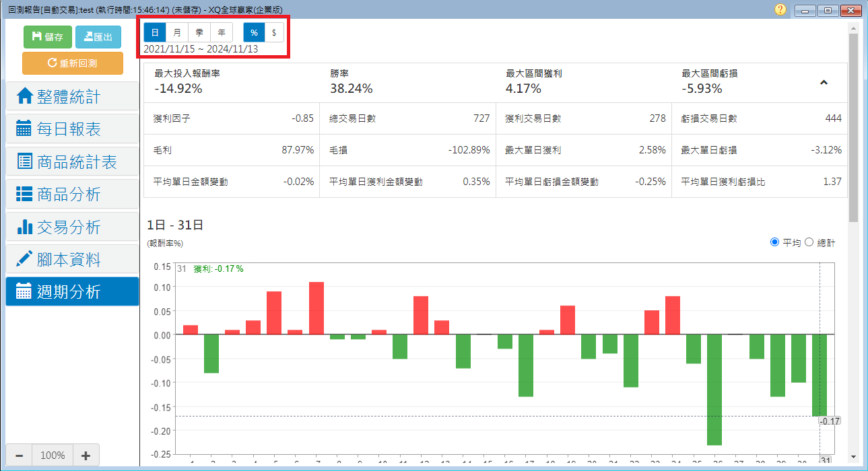This screenshot has width=868, height=471.
Task: Click the green 儲存 save button
Action: tap(47, 37)
